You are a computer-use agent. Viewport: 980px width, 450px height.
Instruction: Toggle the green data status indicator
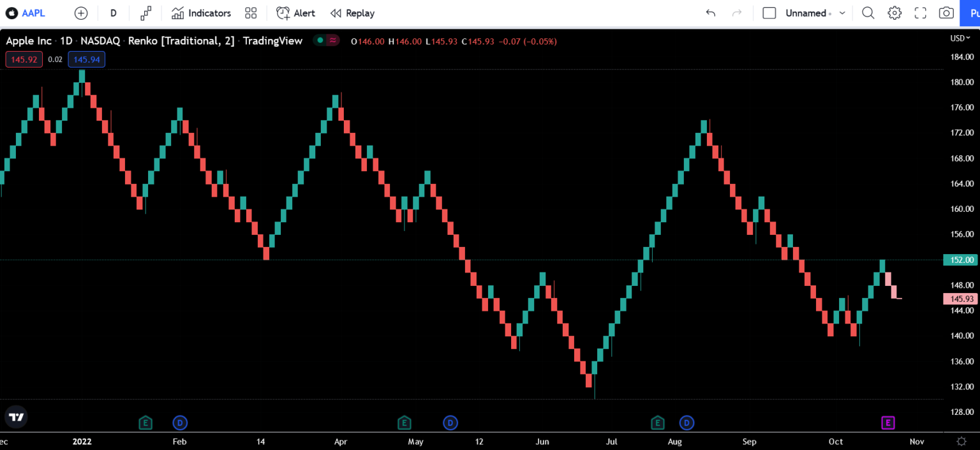tap(320, 40)
